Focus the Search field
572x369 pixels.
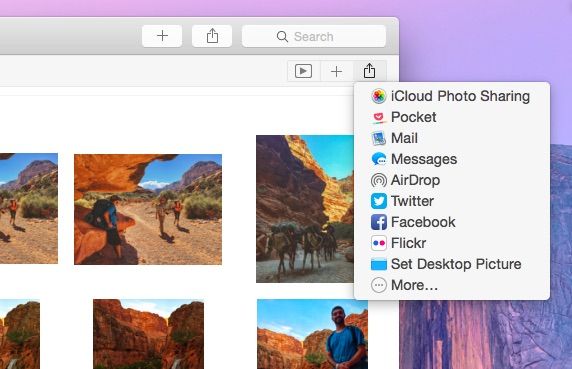click(314, 36)
